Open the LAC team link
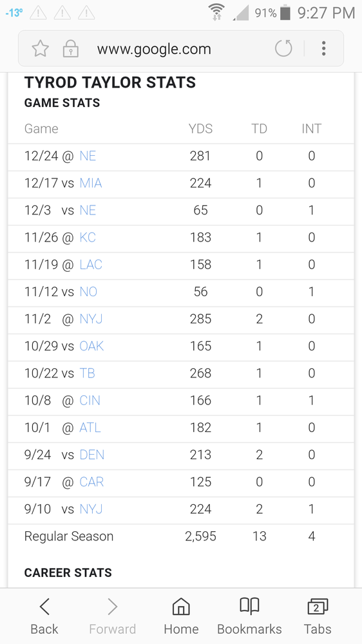Screen dimensions: 362x644 [x=91, y=265]
